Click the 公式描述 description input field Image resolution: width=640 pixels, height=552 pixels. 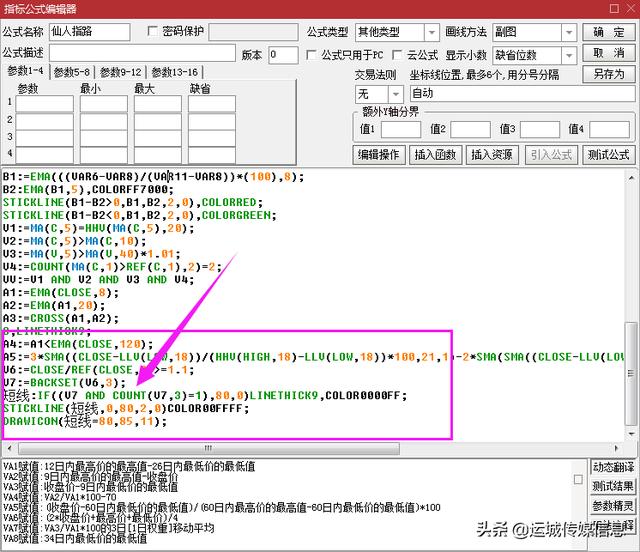tap(142, 53)
